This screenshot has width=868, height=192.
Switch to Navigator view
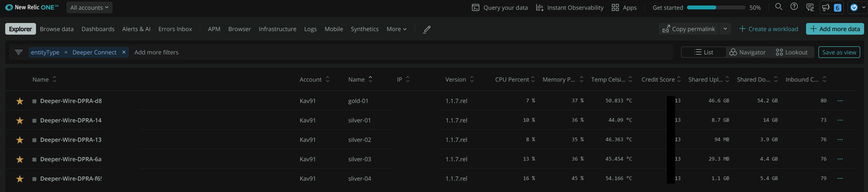point(747,52)
